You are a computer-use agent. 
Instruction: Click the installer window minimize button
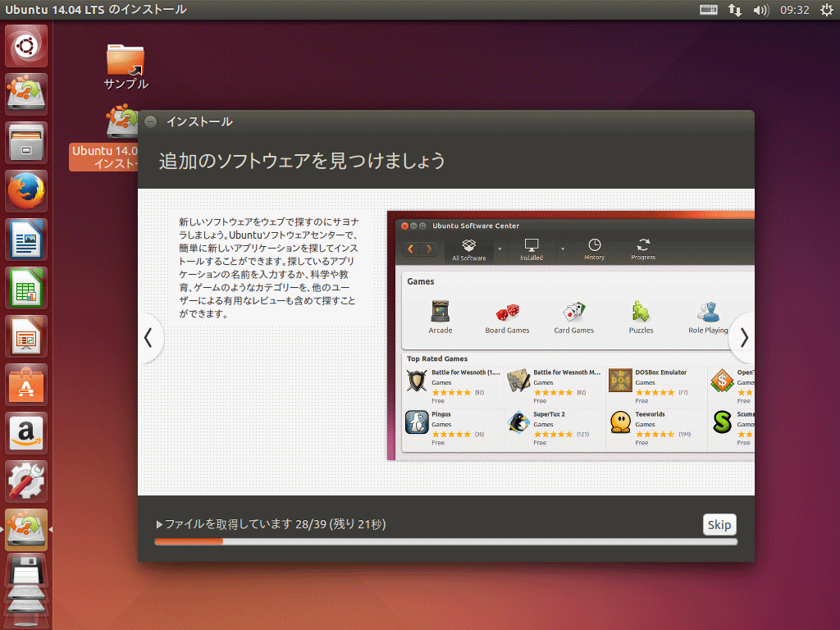click(x=151, y=121)
